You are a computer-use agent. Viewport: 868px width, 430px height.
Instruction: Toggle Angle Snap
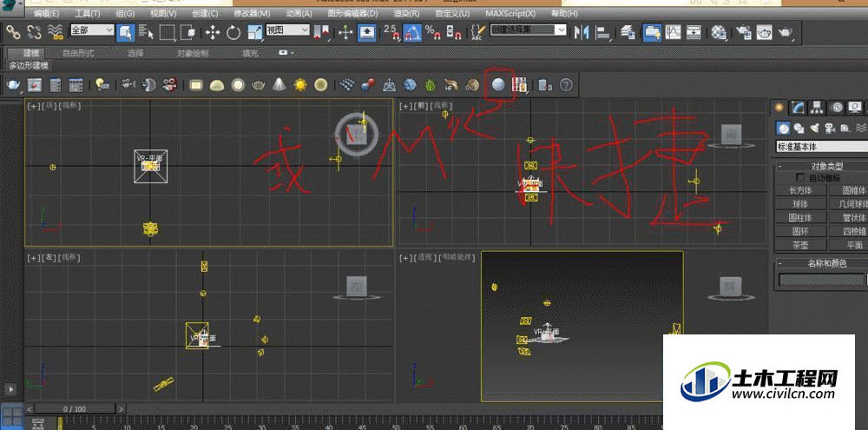[x=411, y=33]
